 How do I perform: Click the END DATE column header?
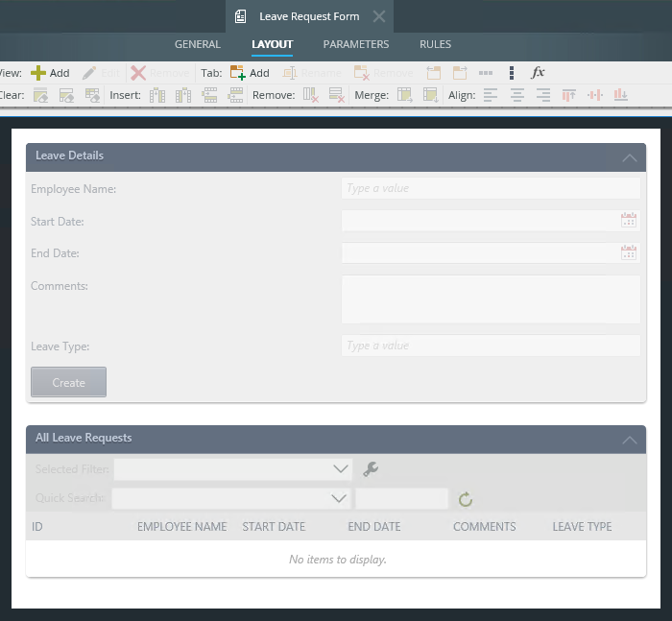[374, 527]
